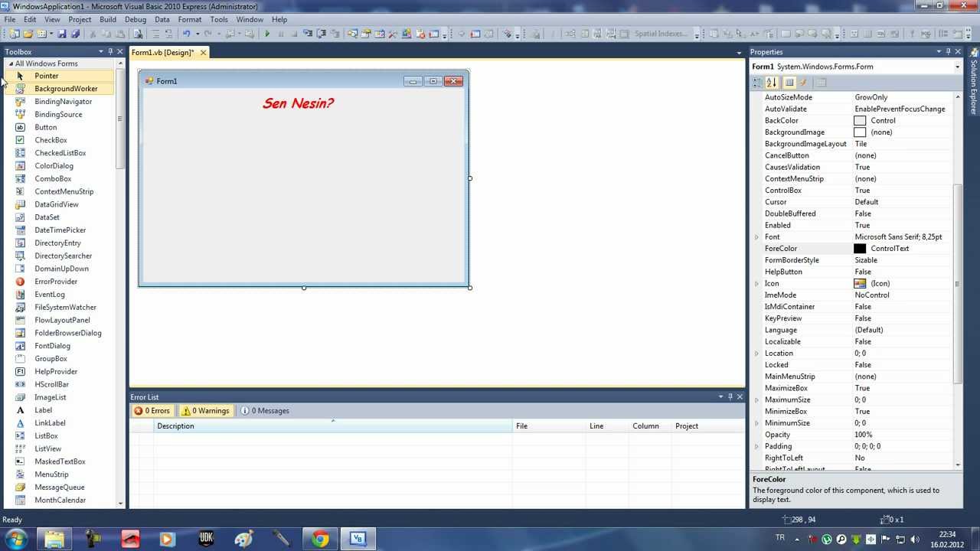Image resolution: width=980 pixels, height=551 pixels.
Task: Open the Project menu
Action: pyautogui.click(x=80, y=19)
